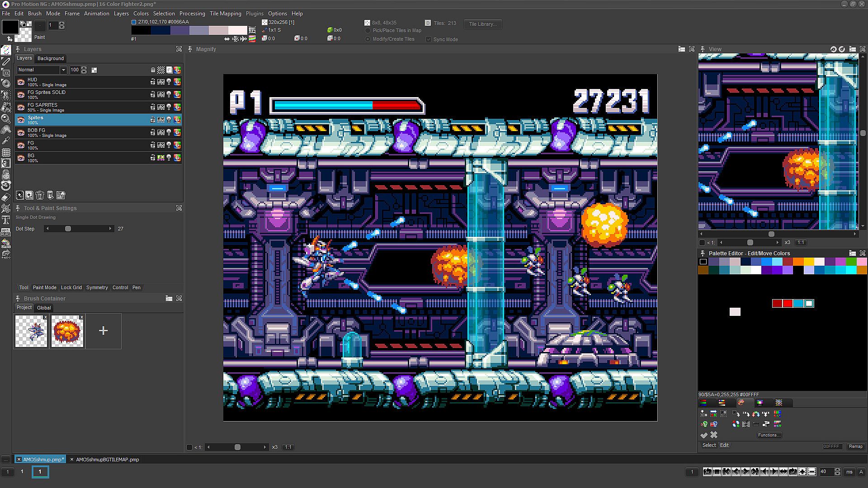Increase the layer opacity 100 spinner
868x488 pixels.
tap(84, 68)
